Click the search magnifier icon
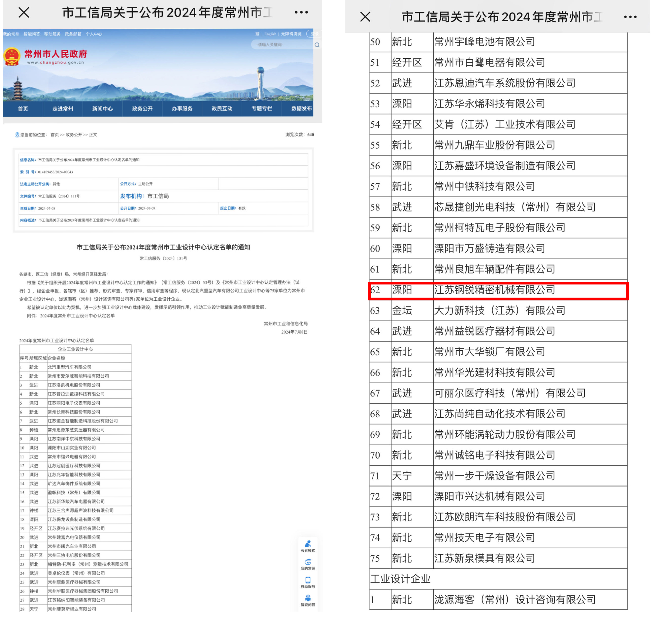670x644 pixels. pyautogui.click(x=317, y=45)
